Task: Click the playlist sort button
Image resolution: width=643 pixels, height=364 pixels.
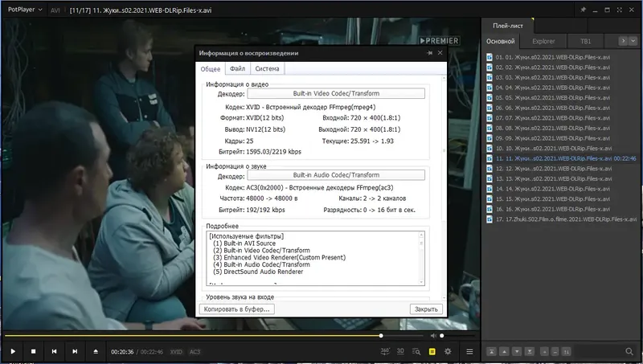Action: (x=567, y=351)
